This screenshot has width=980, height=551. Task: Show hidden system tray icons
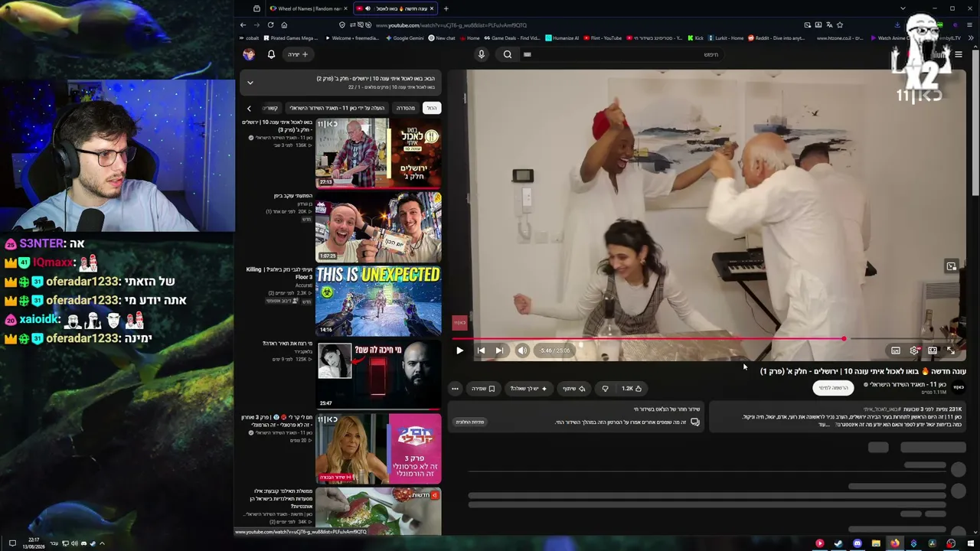tap(102, 543)
